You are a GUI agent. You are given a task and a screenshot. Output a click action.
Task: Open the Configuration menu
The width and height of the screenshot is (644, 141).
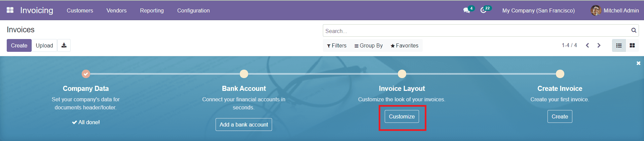point(193,10)
